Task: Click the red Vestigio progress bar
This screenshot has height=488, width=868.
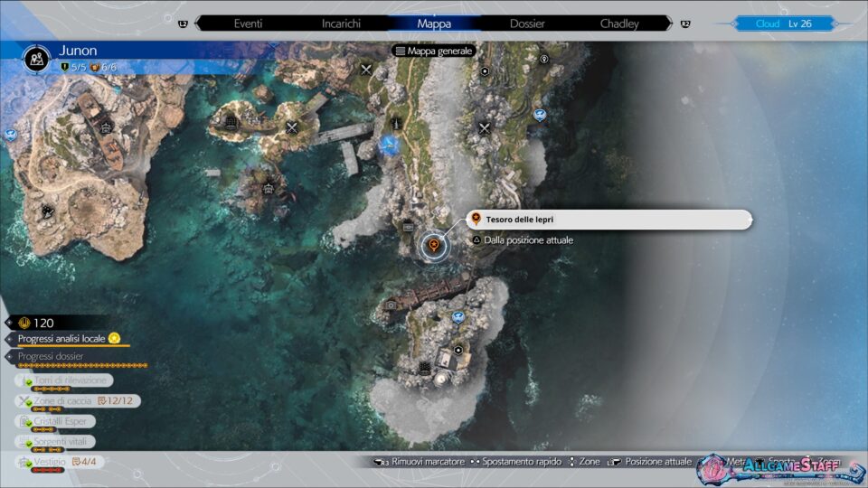Action: click(48, 470)
